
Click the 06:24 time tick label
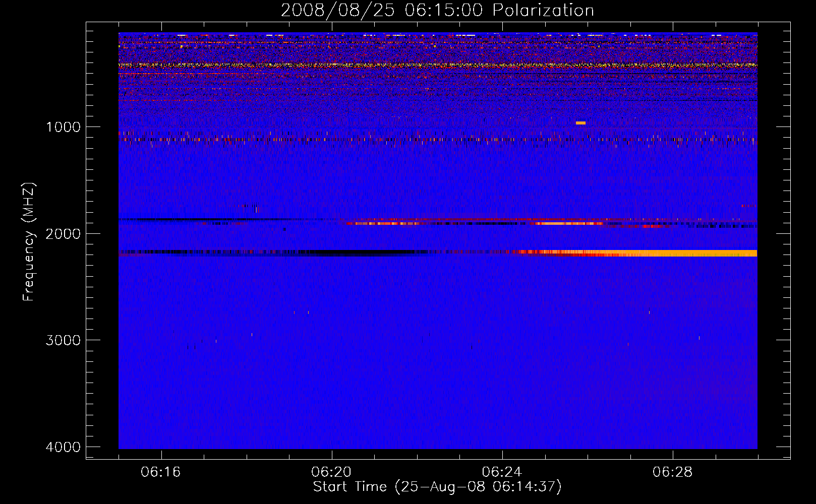(502, 472)
